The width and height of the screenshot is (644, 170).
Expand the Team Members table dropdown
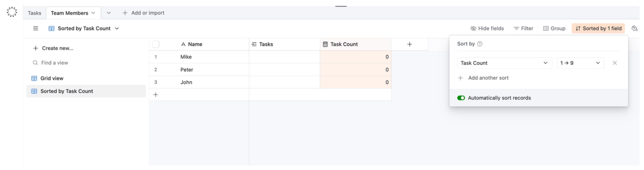point(93,13)
